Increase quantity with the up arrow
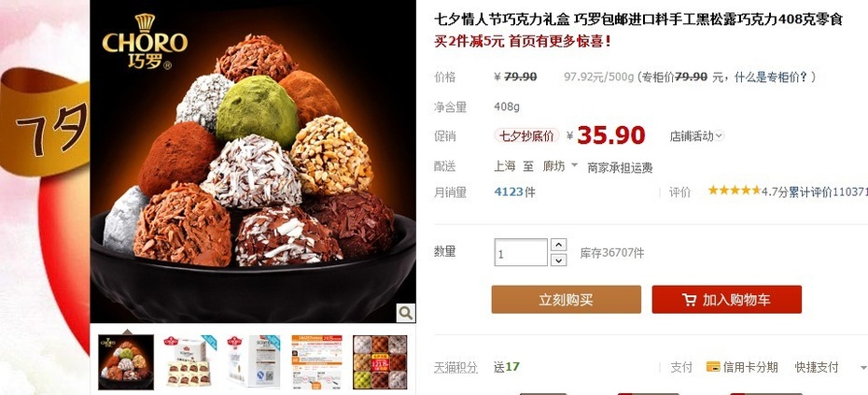The height and width of the screenshot is (395, 868). point(559,245)
